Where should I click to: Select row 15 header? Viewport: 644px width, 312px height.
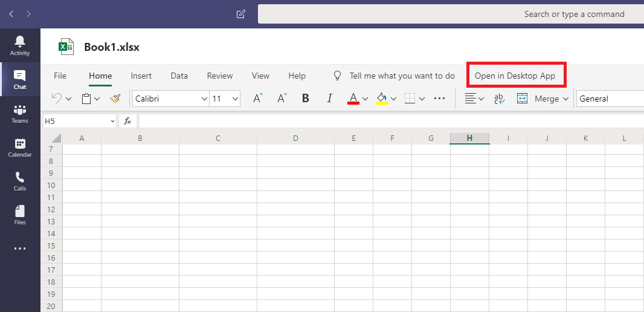[51, 245]
